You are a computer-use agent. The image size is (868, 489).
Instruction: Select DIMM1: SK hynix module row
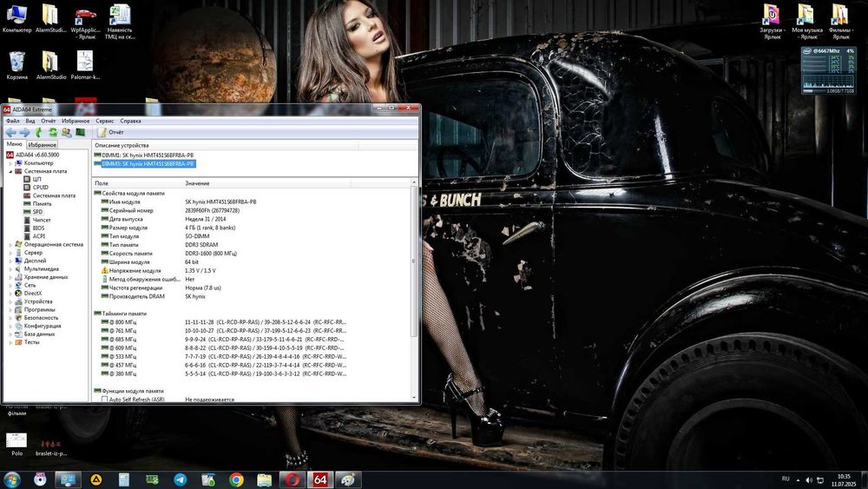[x=144, y=155]
